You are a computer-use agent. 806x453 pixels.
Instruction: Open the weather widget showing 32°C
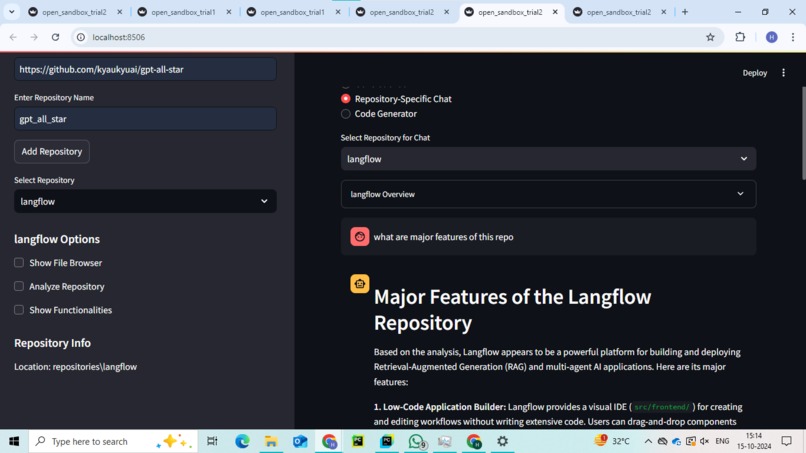coord(612,441)
